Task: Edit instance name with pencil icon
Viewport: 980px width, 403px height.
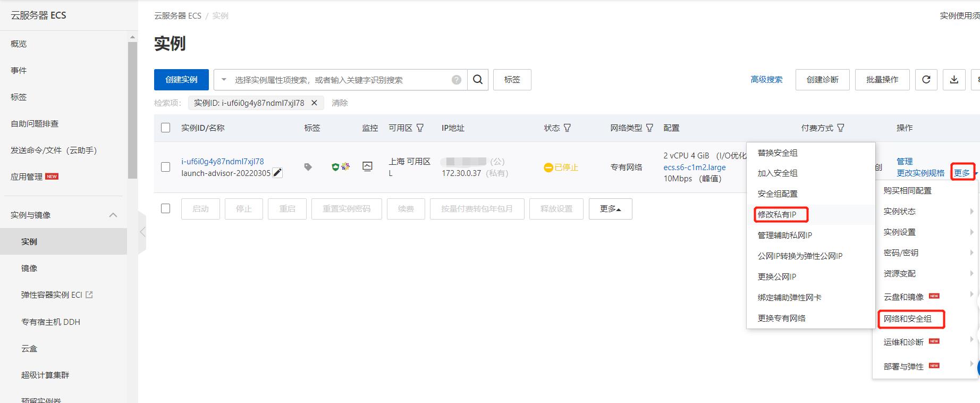Action: (x=277, y=173)
